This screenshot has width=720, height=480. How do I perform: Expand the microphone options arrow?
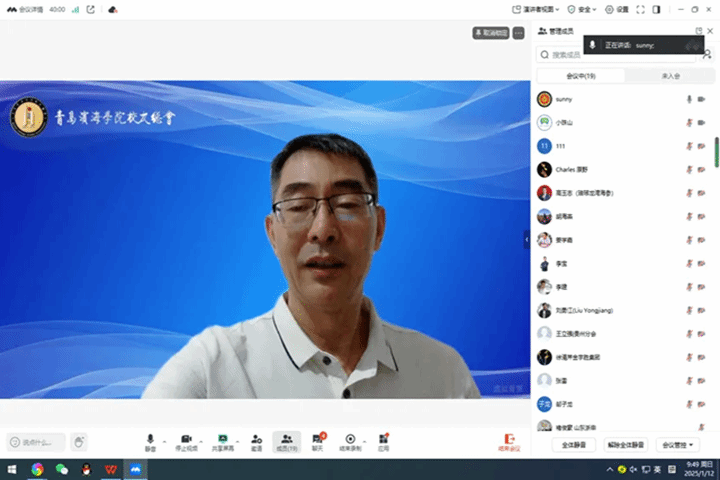point(164,441)
